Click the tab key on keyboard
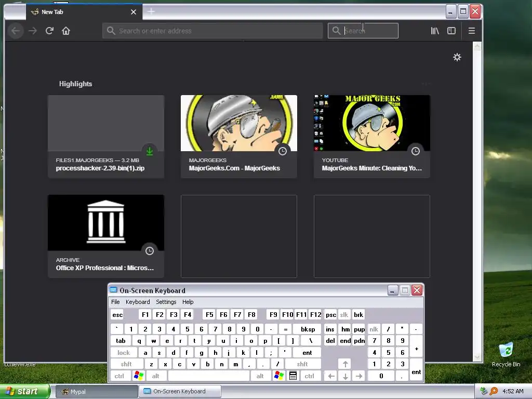The image size is (532, 399). point(121,341)
